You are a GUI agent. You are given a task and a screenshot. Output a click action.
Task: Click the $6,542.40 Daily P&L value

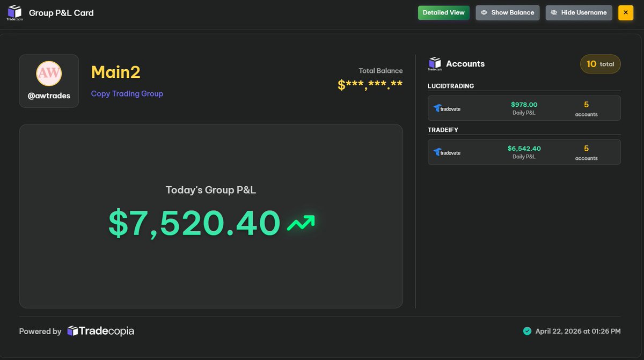[524, 149]
